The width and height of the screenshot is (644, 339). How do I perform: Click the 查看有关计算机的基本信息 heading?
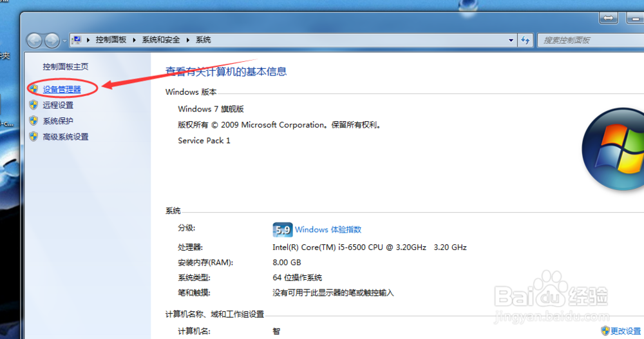pos(226,72)
